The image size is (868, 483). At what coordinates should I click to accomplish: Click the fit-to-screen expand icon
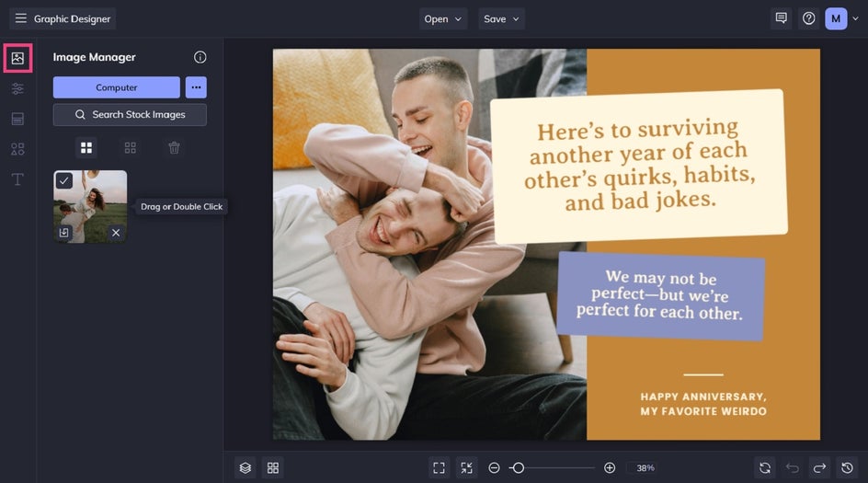point(439,468)
